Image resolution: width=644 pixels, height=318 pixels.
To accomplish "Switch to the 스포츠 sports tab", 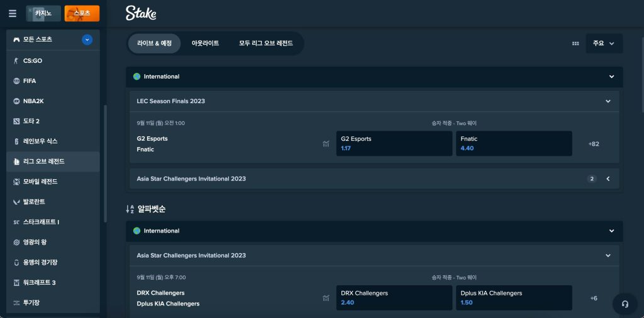I will pos(82,14).
